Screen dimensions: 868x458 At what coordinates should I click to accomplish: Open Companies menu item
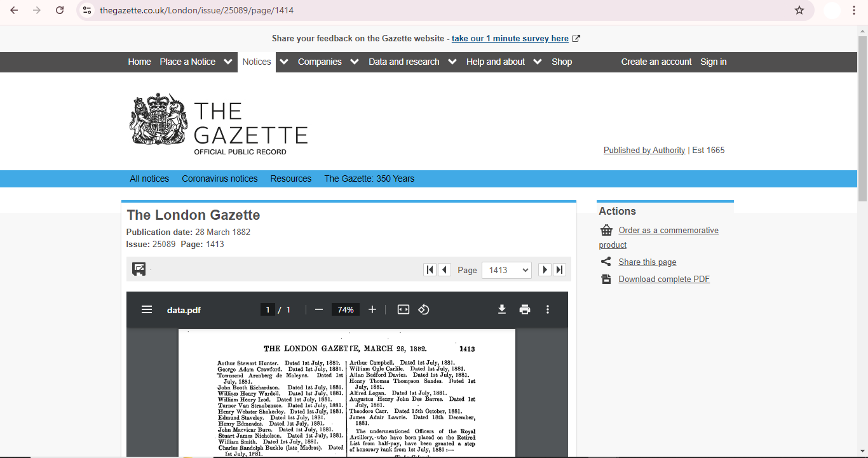320,62
